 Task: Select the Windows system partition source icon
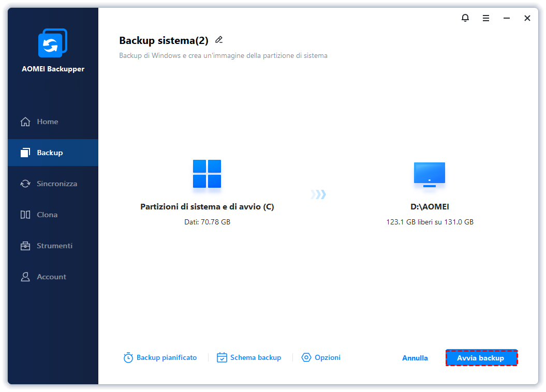pos(207,174)
